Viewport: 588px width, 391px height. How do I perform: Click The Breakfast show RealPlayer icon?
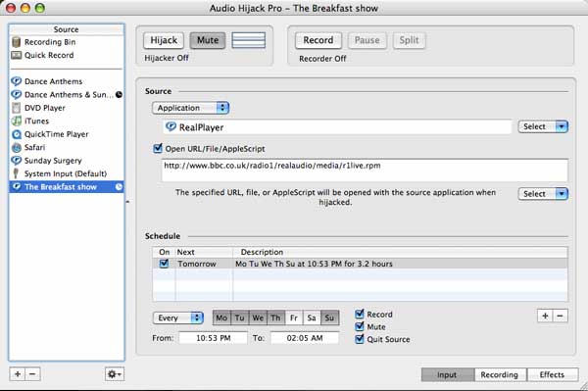pos(16,186)
